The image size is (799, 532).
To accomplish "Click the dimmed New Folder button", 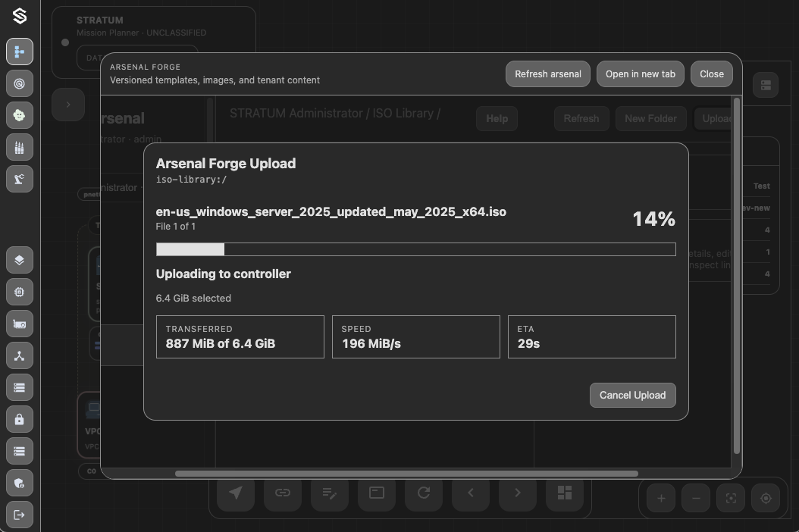I will 650,119.
